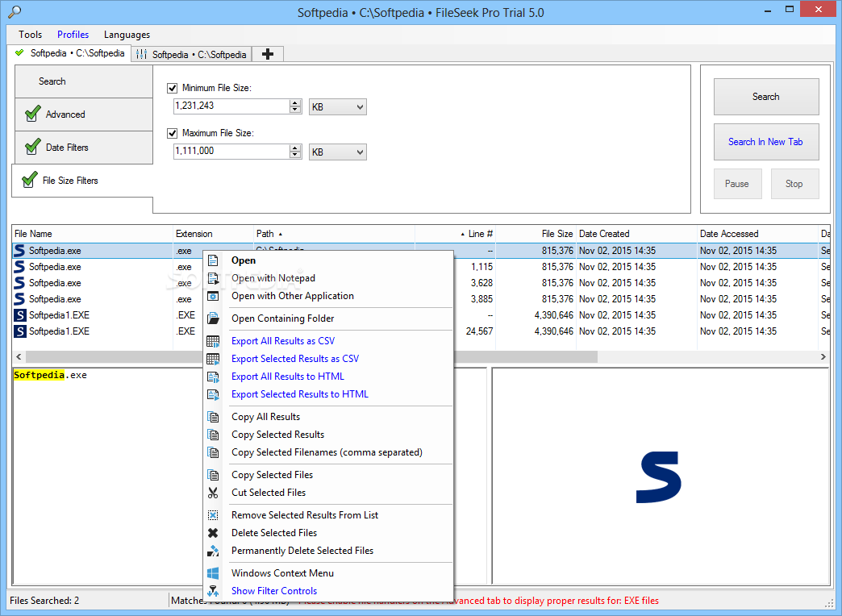Select the result row with line number 24,567
842x616 pixels.
point(420,331)
